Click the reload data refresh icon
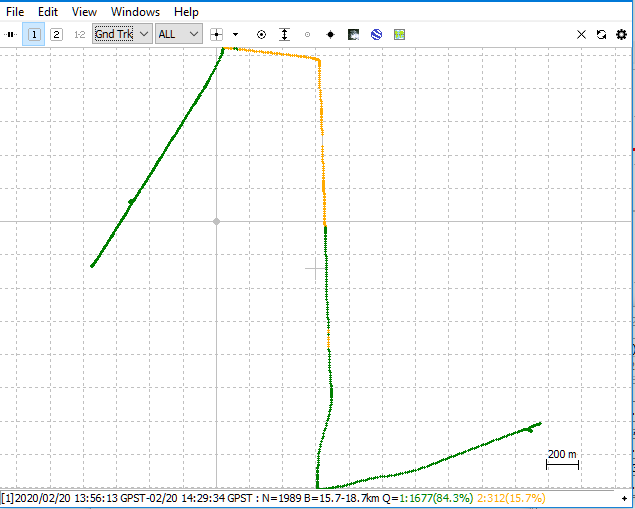Image resolution: width=635 pixels, height=509 pixels. coord(601,34)
